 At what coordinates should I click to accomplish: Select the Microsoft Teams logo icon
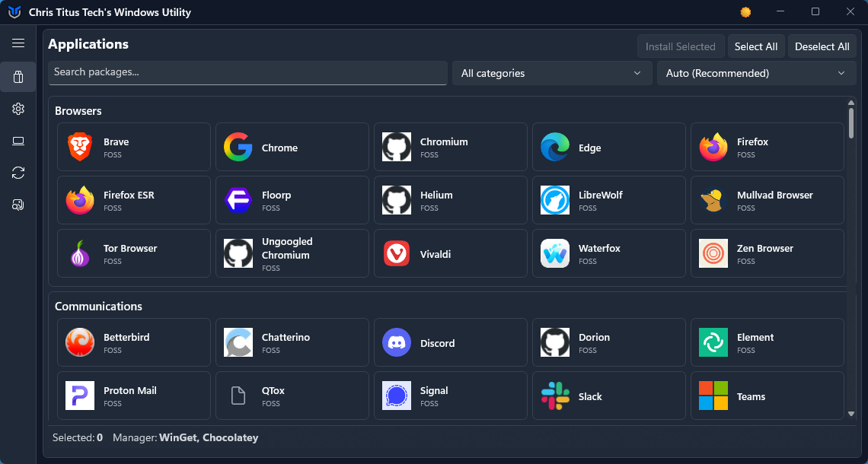713,396
